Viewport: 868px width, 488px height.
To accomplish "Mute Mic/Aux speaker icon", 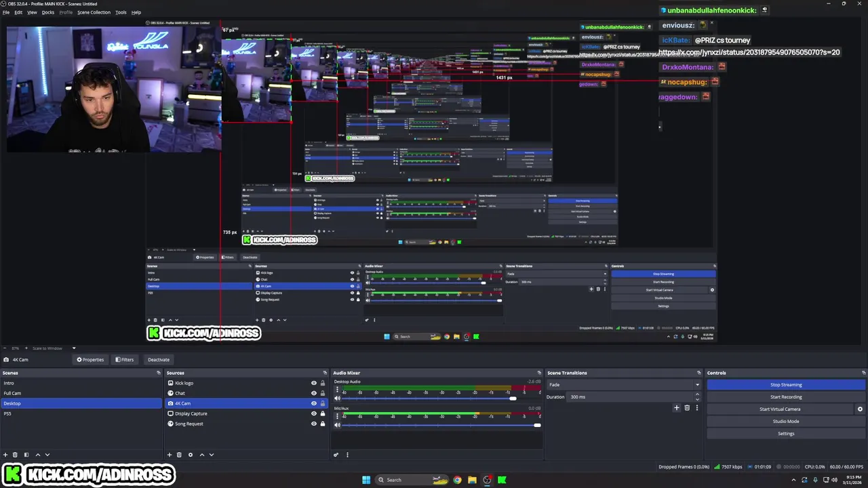I will click(337, 425).
